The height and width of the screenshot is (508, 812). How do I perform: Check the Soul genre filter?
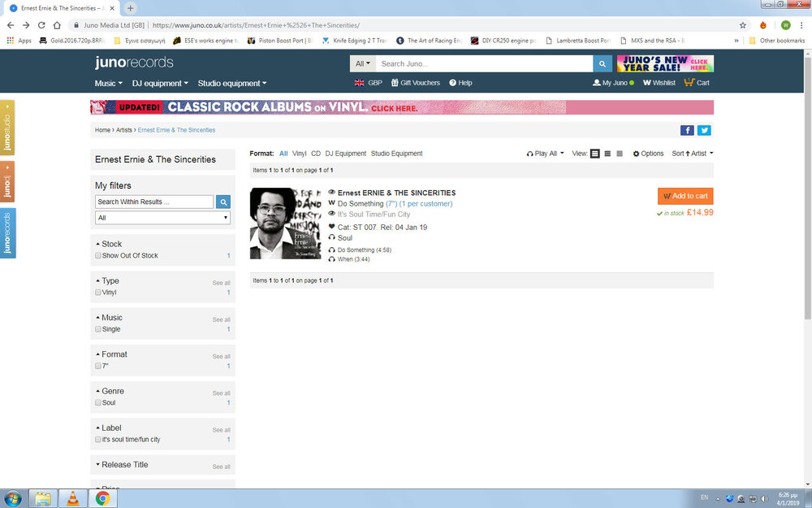(x=98, y=403)
